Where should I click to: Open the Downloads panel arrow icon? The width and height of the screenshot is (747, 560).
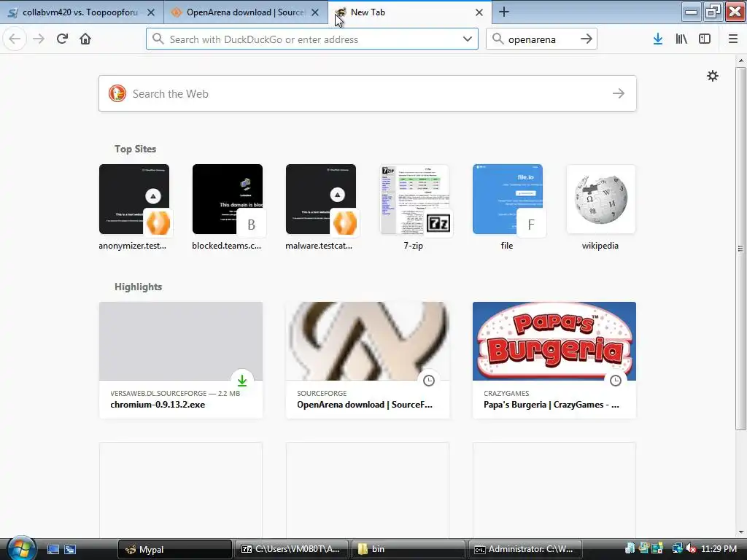(658, 39)
